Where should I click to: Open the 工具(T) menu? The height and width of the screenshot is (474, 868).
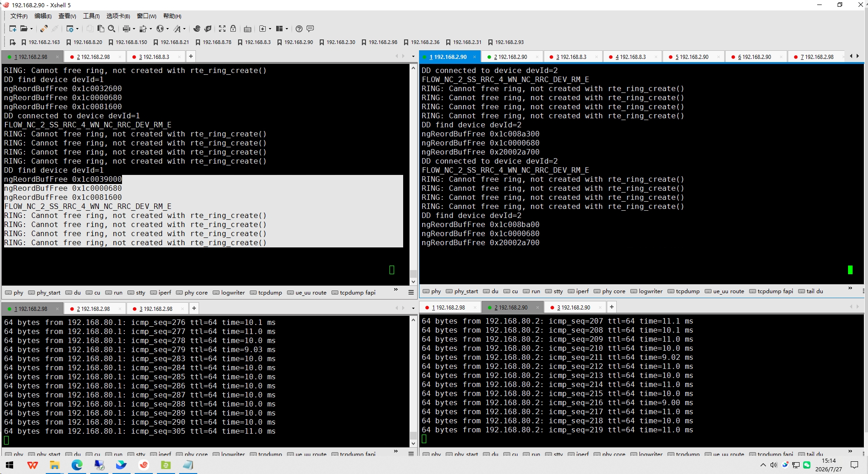point(91,16)
